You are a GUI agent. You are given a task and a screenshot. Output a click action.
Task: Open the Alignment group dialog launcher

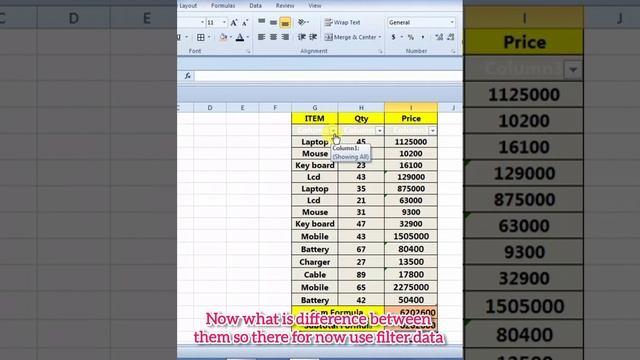point(380,51)
